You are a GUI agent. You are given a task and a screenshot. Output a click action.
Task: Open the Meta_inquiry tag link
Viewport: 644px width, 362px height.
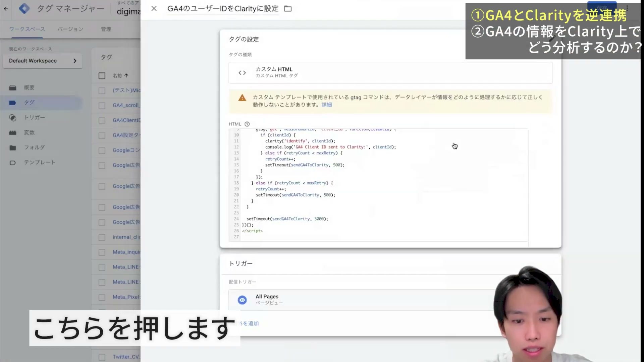point(126,252)
